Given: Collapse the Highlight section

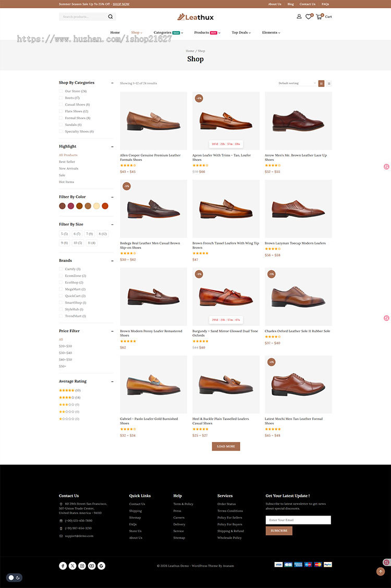Looking at the screenshot, I should (112, 147).
